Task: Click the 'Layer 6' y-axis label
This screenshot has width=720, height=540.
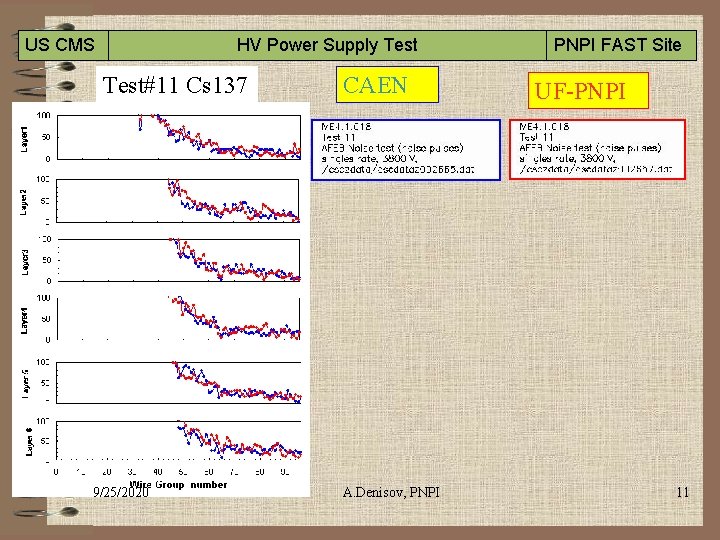Action: pos(29,442)
